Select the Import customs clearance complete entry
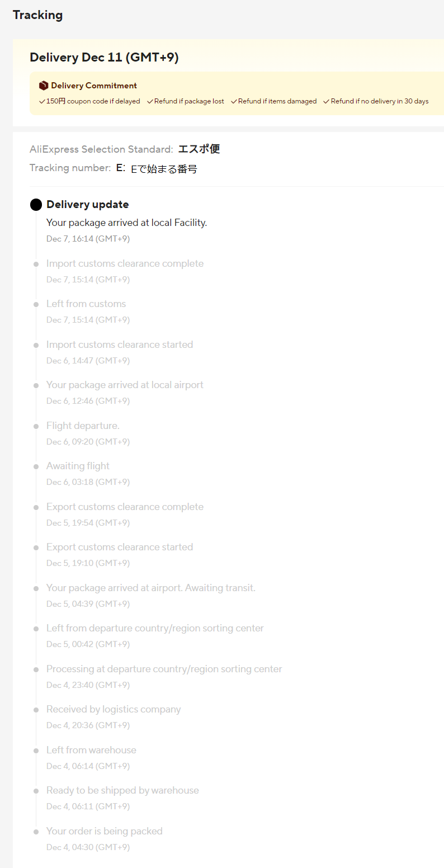This screenshot has width=444, height=868. [125, 263]
